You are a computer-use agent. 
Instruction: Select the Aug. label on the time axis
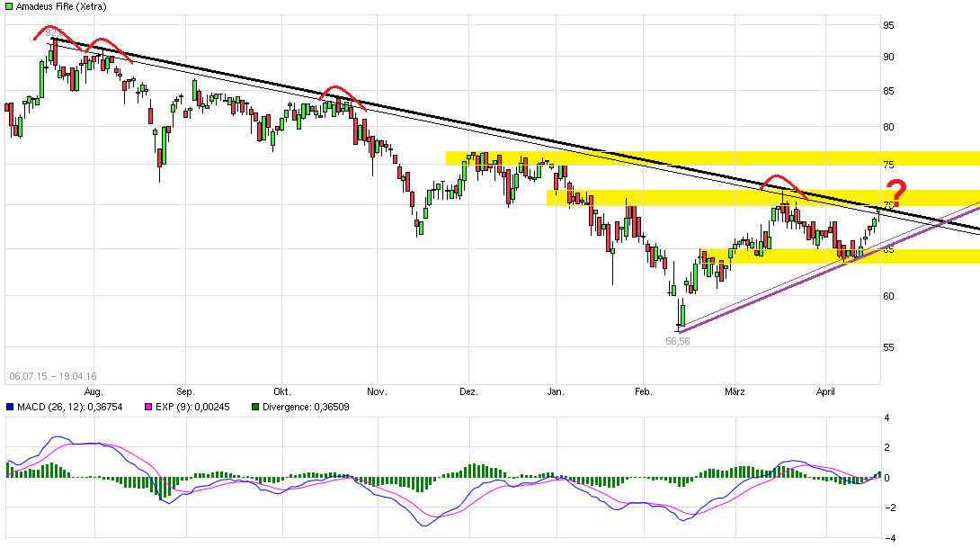94,391
